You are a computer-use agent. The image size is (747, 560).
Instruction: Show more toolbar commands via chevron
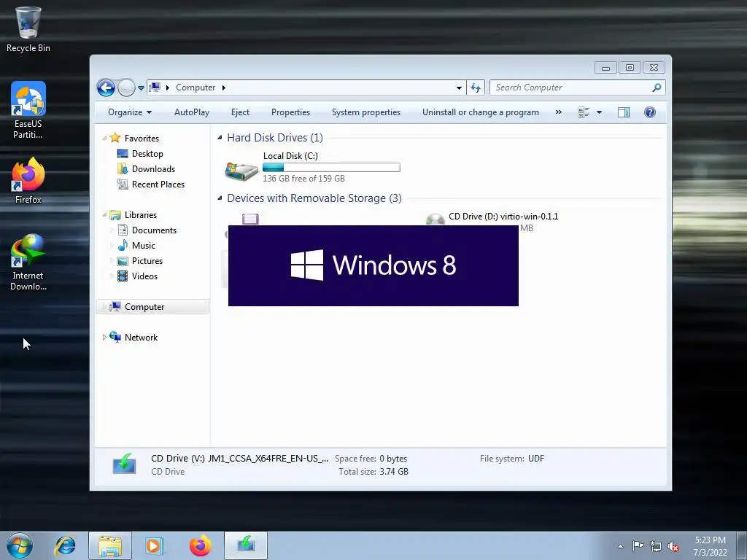pos(558,112)
